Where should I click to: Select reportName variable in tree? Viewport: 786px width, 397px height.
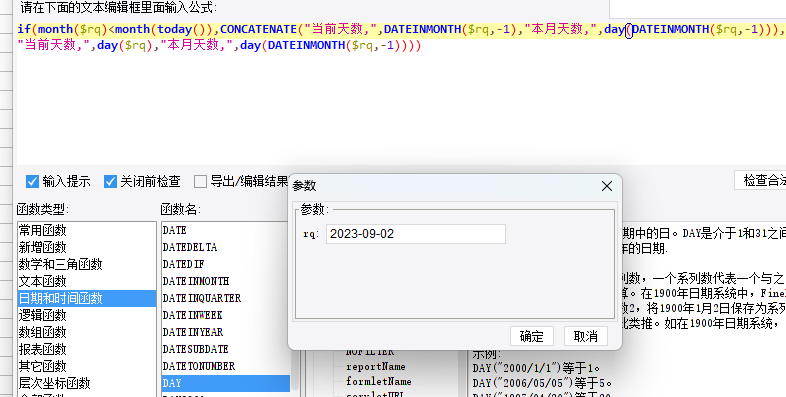coord(375,367)
